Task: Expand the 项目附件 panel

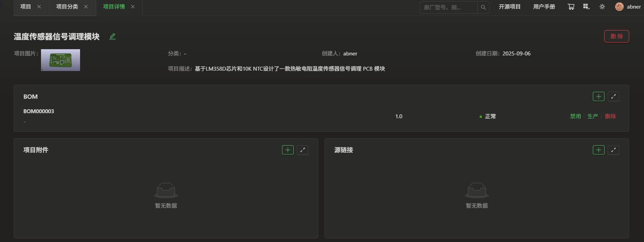Action: tap(302, 150)
